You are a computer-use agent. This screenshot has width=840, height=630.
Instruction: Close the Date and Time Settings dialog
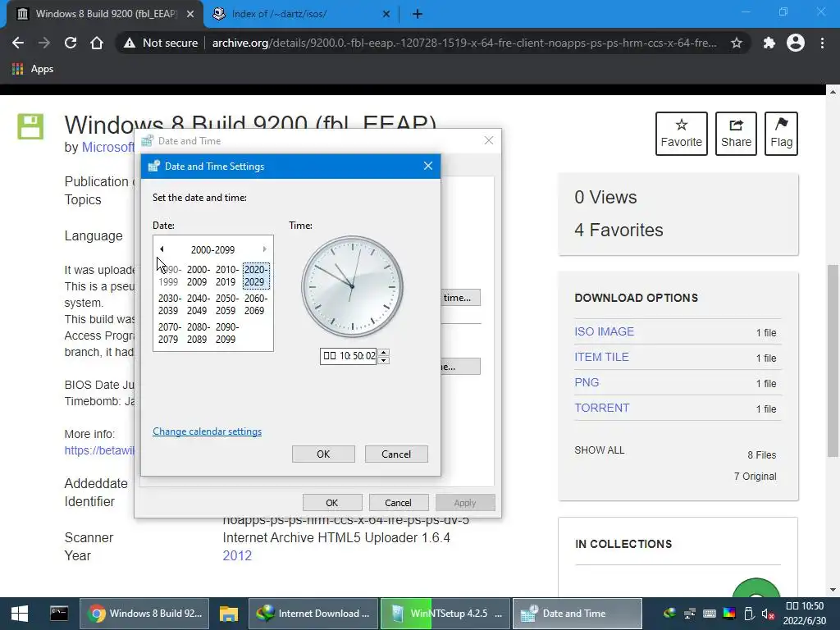427,166
